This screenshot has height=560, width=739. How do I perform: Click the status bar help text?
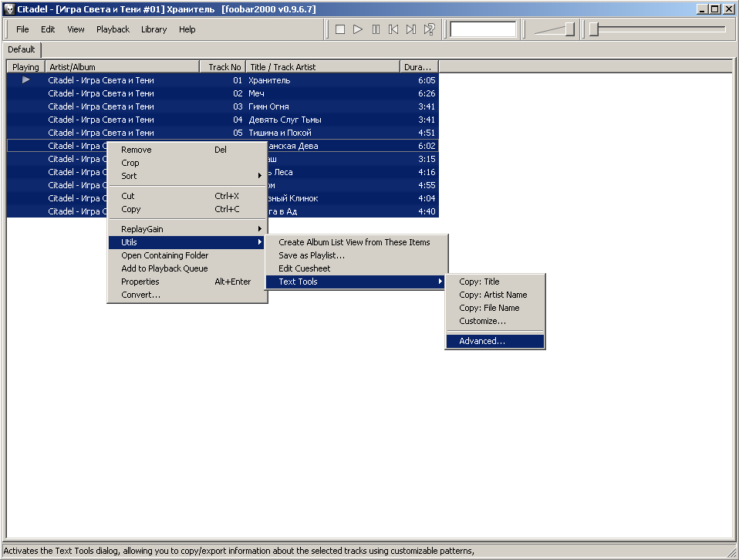pyautogui.click(x=238, y=551)
